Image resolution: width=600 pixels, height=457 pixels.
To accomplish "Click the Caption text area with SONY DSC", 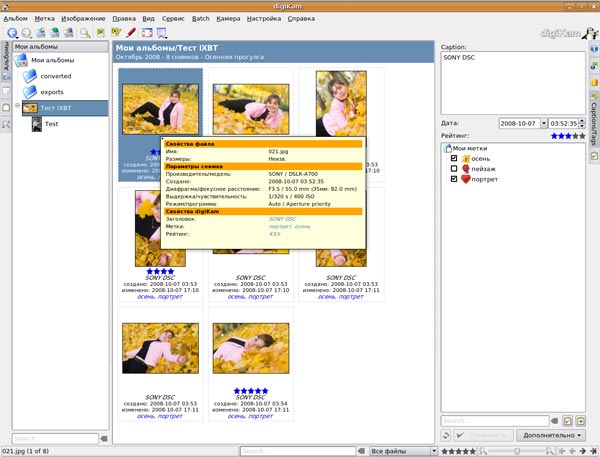I will pos(513,83).
